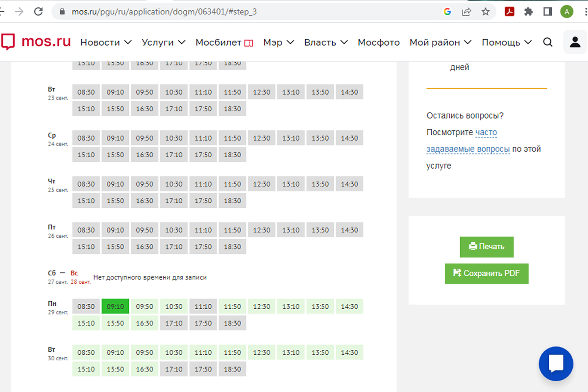Expand the Услуги menu
This screenshot has width=588, height=392.
pyautogui.click(x=164, y=43)
